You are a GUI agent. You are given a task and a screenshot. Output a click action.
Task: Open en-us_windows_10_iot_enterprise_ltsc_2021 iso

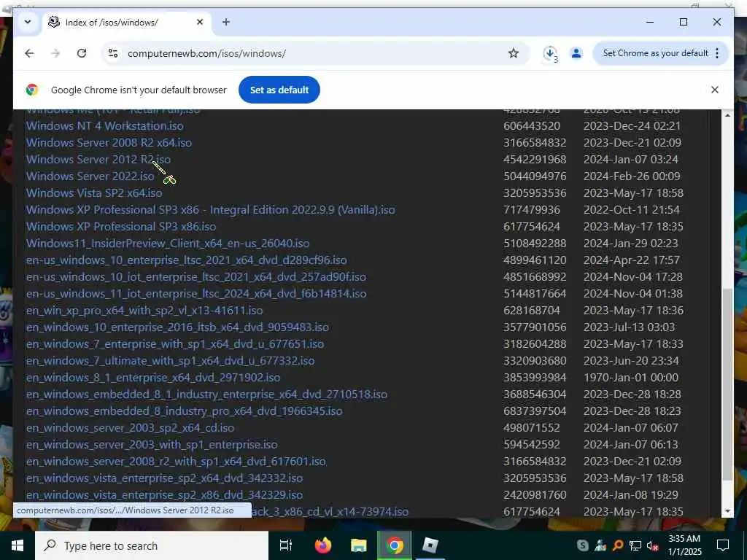point(196,276)
